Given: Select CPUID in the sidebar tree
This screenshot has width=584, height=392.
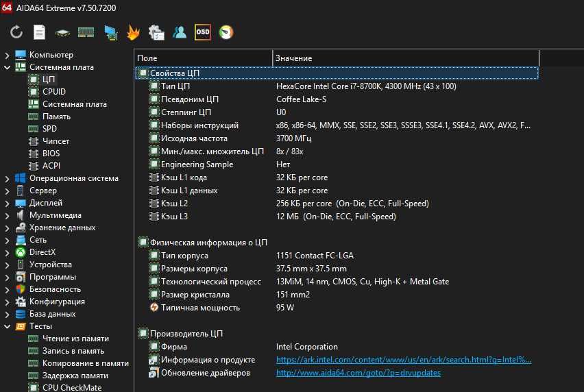Looking at the screenshot, I should click(54, 92).
